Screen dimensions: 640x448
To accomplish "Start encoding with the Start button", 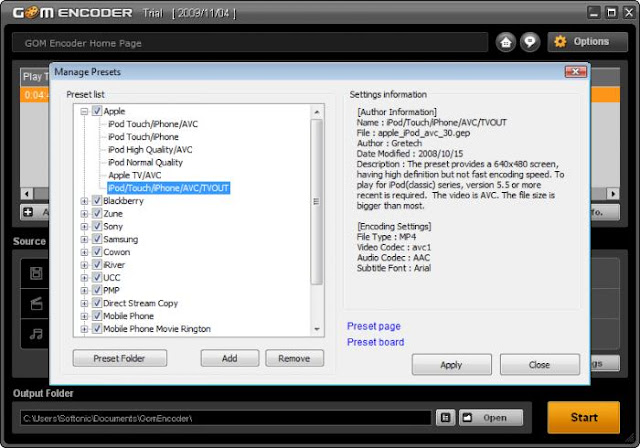I will click(584, 417).
